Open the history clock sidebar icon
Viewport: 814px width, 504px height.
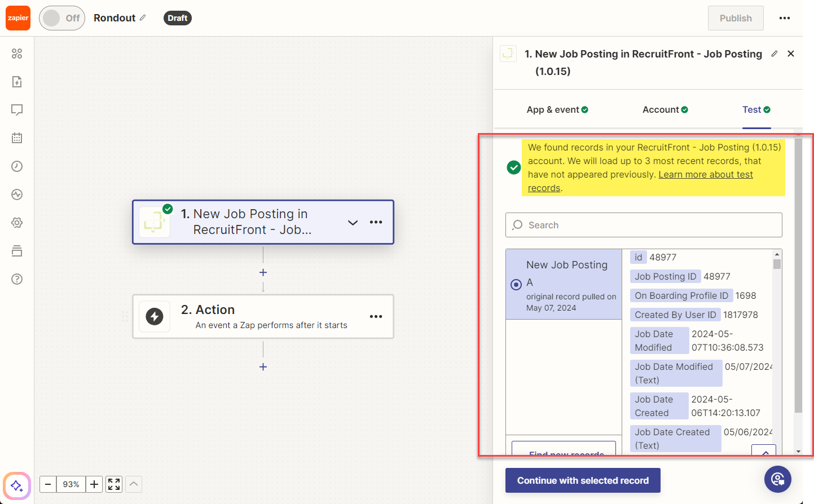click(17, 166)
